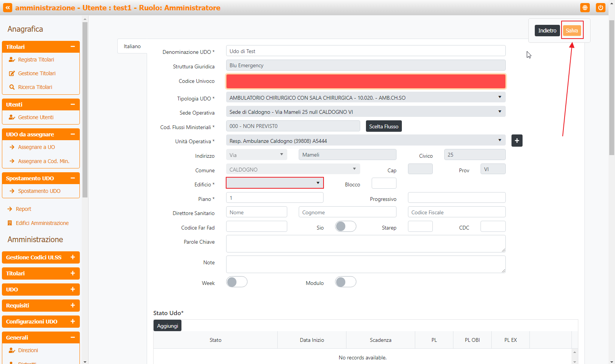The width and height of the screenshot is (615, 364).
Task: Click the Report arrow icon
Action: coord(10,209)
